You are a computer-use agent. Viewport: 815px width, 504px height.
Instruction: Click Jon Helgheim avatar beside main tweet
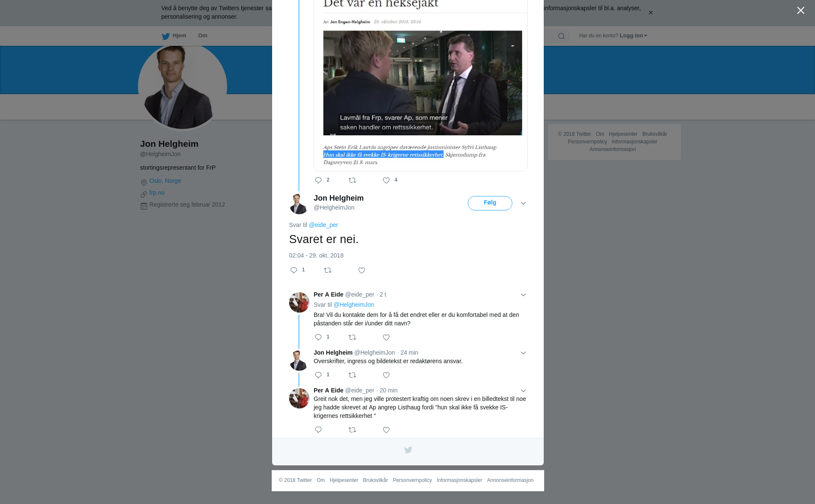pos(299,204)
